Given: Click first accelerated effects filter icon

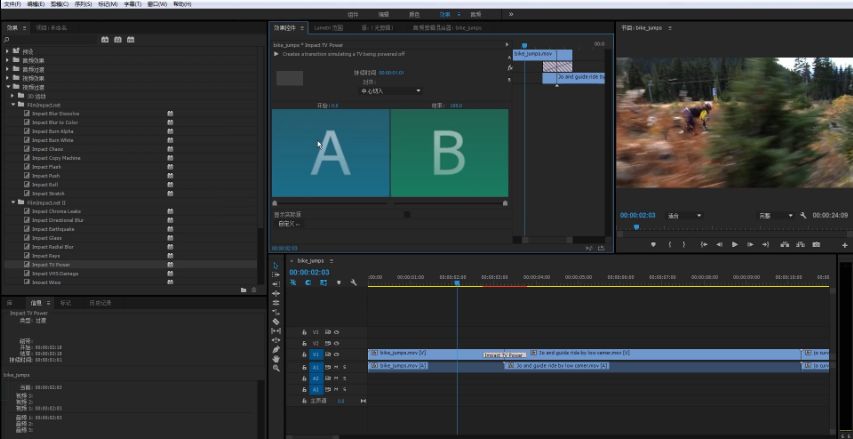Looking at the screenshot, I should click(x=104, y=40).
